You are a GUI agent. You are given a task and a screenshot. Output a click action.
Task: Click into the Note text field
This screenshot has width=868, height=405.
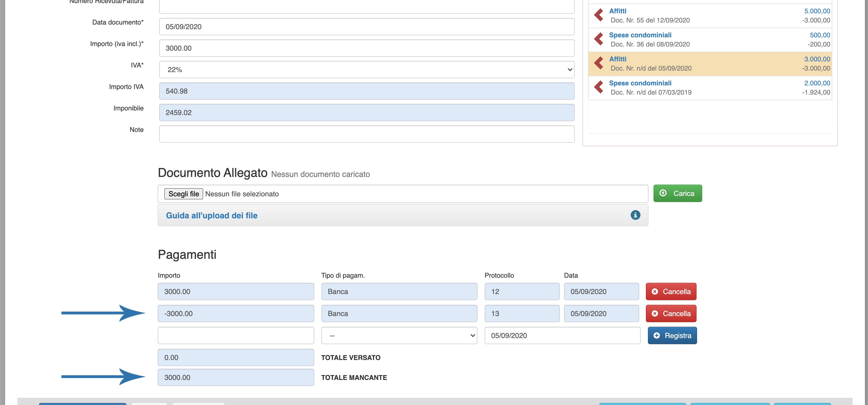(366, 134)
